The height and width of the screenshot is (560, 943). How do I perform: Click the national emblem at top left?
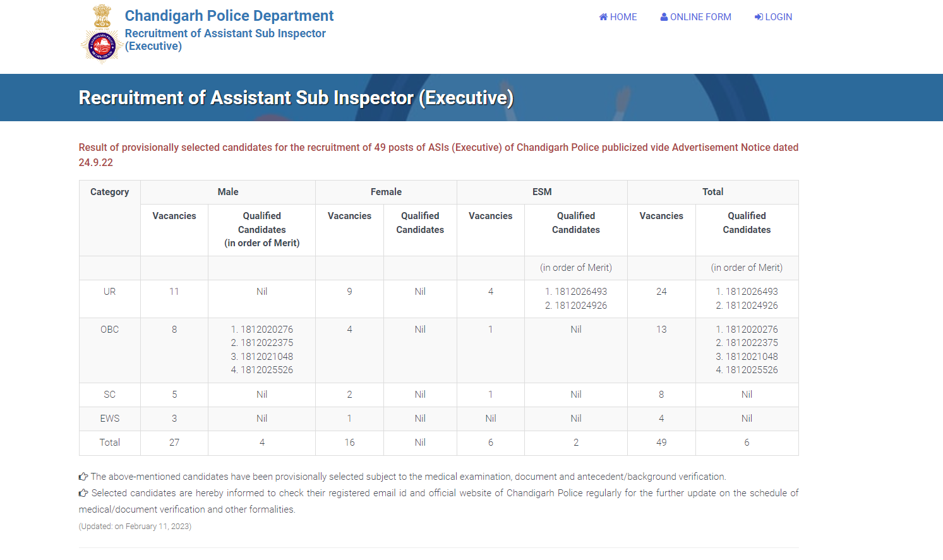tap(102, 15)
